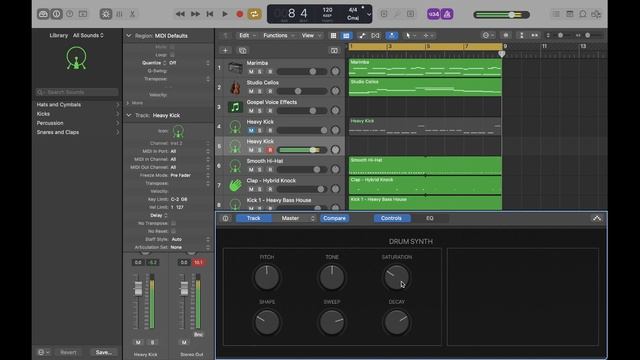Click the Save button in Library

(104, 352)
